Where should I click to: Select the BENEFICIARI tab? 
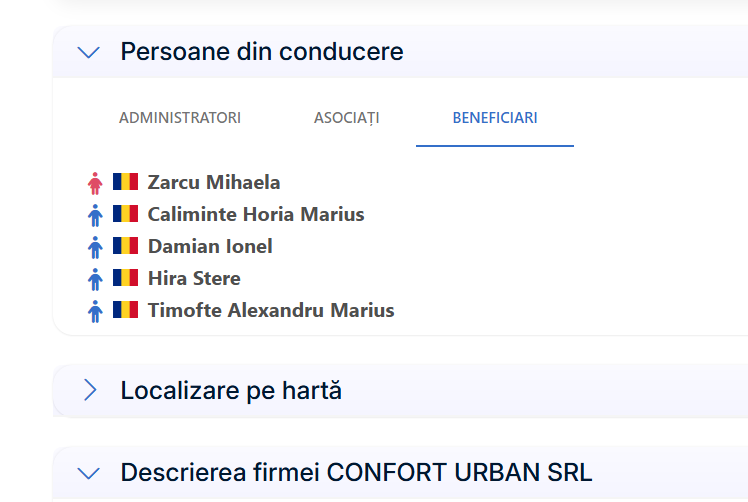[x=495, y=118]
